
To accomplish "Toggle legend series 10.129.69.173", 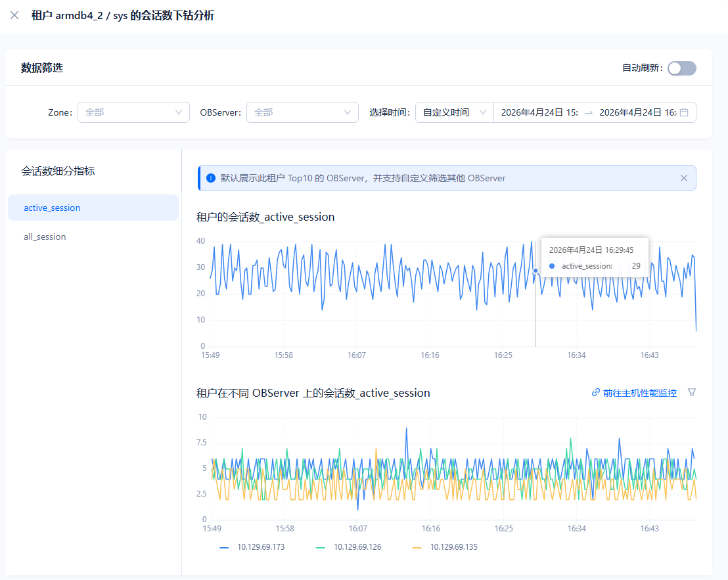I will point(260,547).
